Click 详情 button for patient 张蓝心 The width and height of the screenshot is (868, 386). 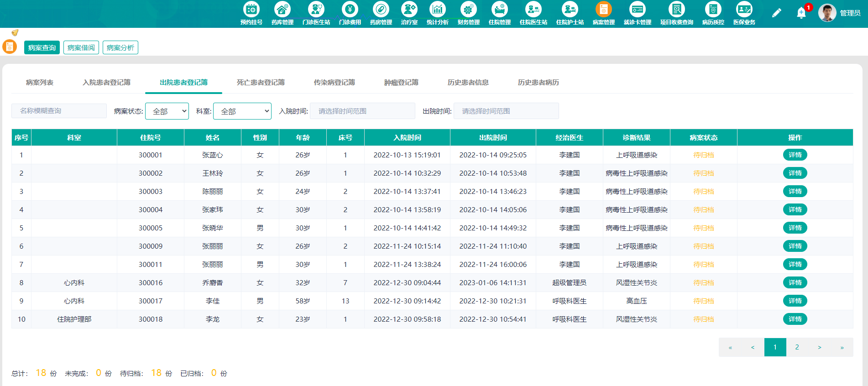pyautogui.click(x=795, y=155)
